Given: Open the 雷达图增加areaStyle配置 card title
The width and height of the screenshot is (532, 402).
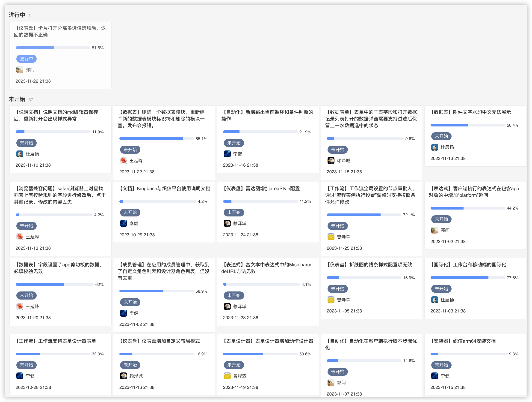Looking at the screenshot, I should [x=261, y=189].
